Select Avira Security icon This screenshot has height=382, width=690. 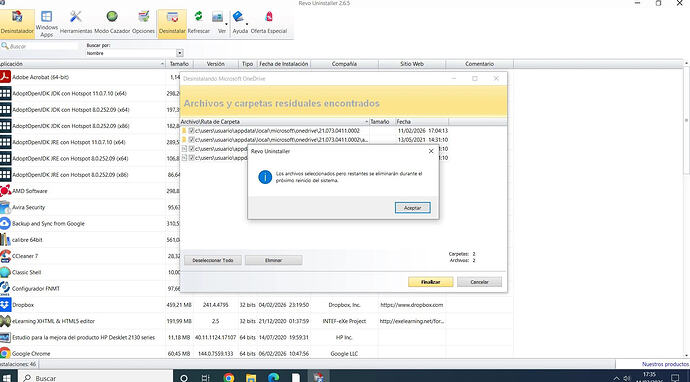click(x=5, y=207)
